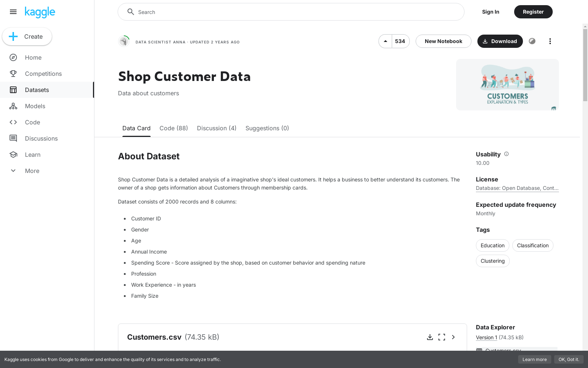Image resolution: width=588 pixels, height=368 pixels.
Task: Open Discussions from the sidebar
Action: point(41,138)
